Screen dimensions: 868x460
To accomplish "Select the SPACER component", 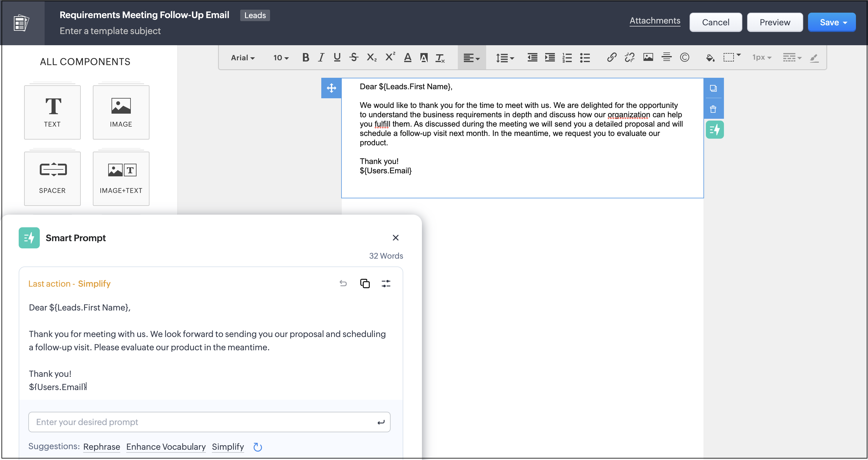I will click(52, 179).
